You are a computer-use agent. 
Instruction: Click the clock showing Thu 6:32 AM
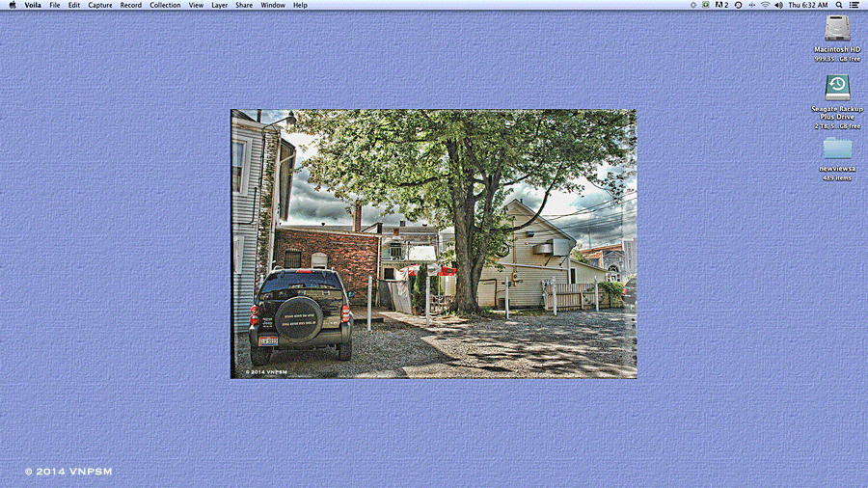[807, 5]
